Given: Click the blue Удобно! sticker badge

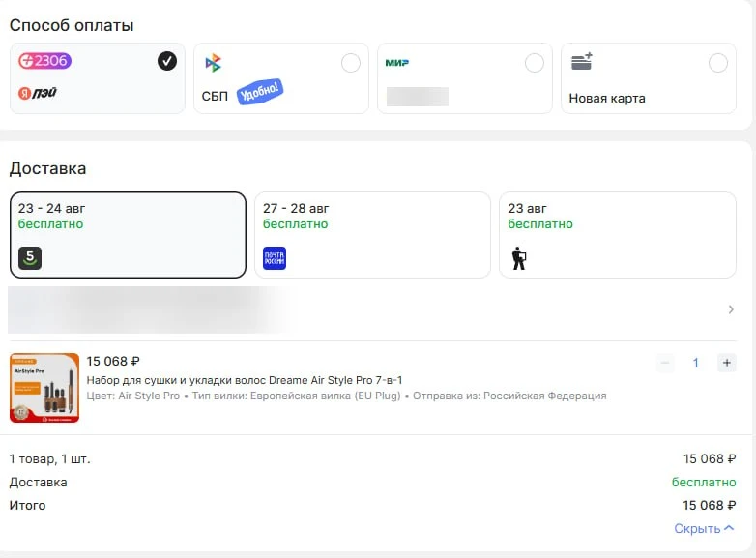Looking at the screenshot, I should click(260, 91).
